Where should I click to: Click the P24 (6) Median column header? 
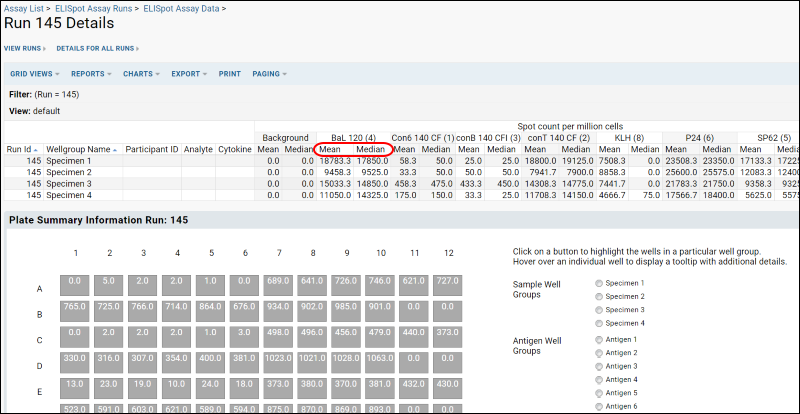(717, 150)
